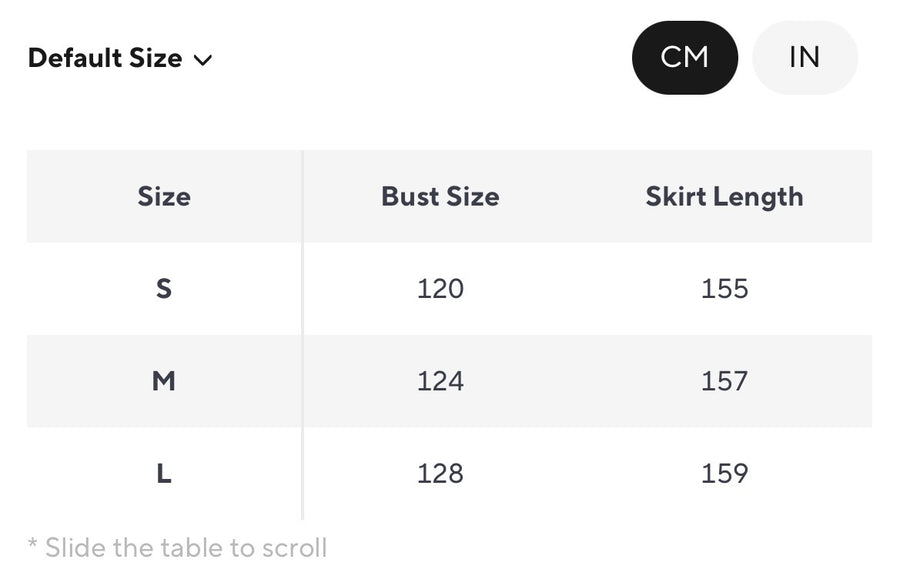Click the skirt length value 157

(x=725, y=381)
